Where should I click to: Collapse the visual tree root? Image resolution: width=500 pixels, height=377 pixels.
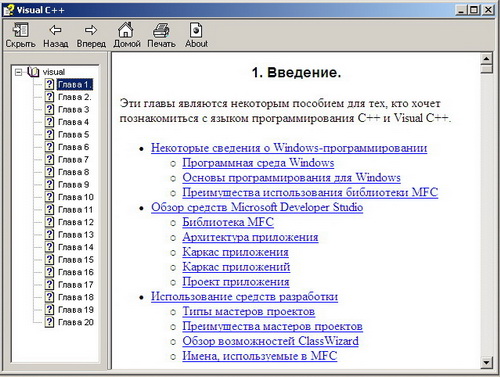tap(19, 72)
